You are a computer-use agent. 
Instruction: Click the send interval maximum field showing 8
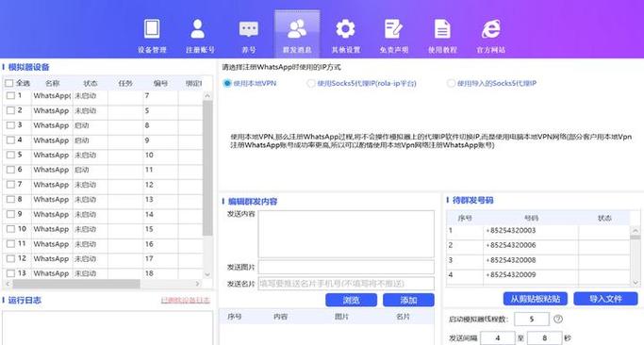point(545,338)
